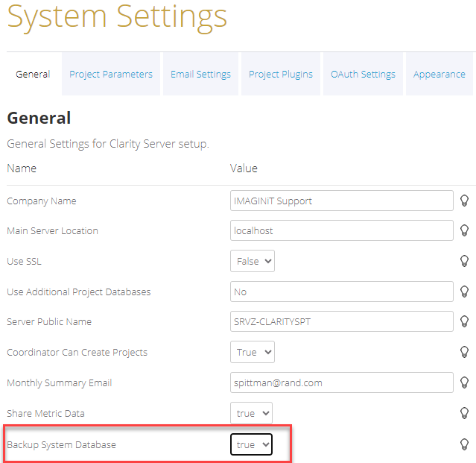Click Monthly Summary Email lightbulb icon
This screenshot has width=476, height=463.
464,382
